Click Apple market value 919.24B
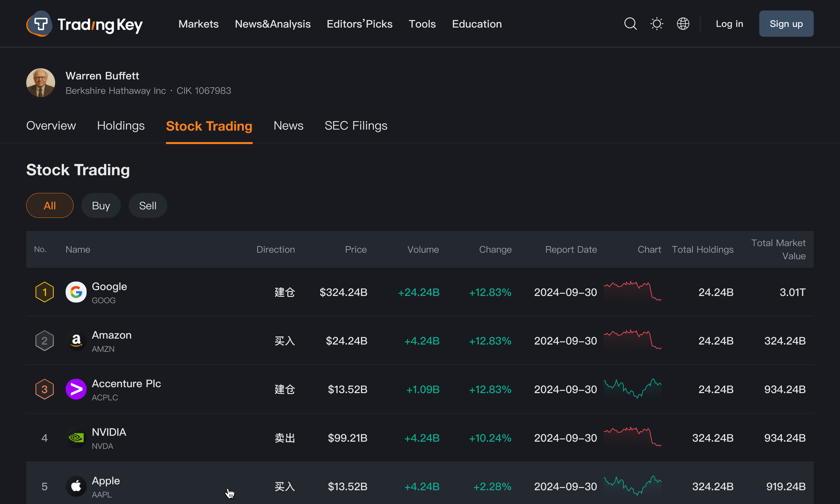 coord(786,487)
